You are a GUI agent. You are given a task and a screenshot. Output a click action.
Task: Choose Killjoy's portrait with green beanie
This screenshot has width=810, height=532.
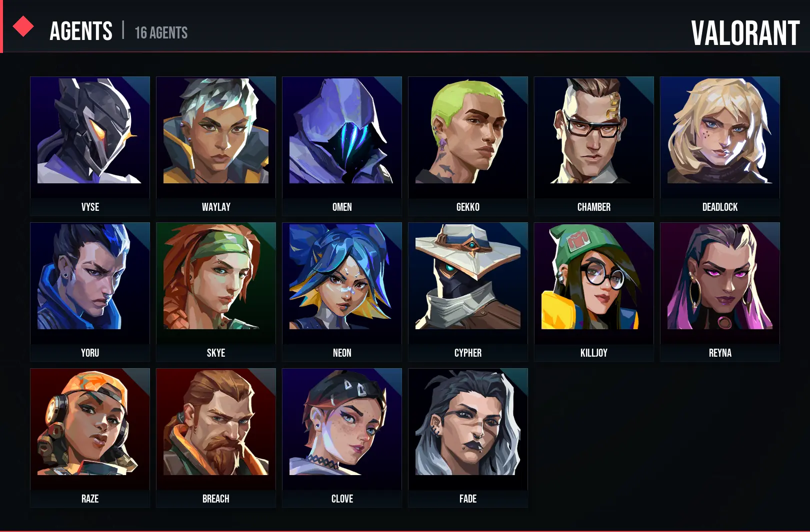[x=594, y=292]
